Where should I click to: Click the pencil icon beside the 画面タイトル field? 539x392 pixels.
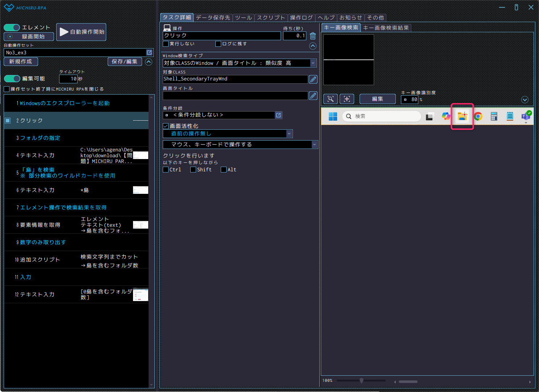point(313,96)
